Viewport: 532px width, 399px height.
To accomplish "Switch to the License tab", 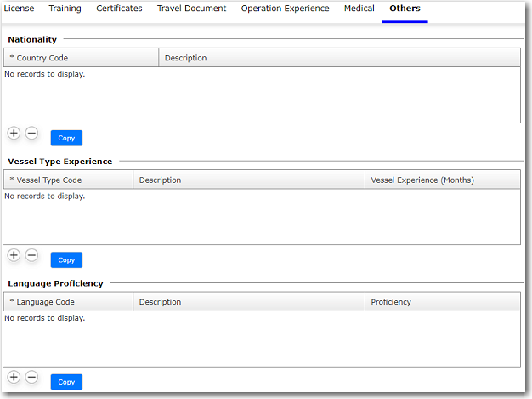I will (20, 9).
